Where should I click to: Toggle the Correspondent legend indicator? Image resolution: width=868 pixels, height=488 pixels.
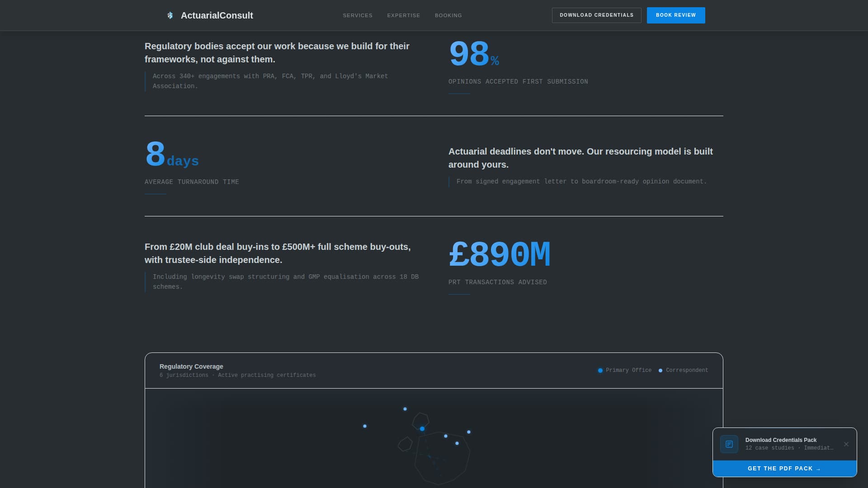click(660, 370)
